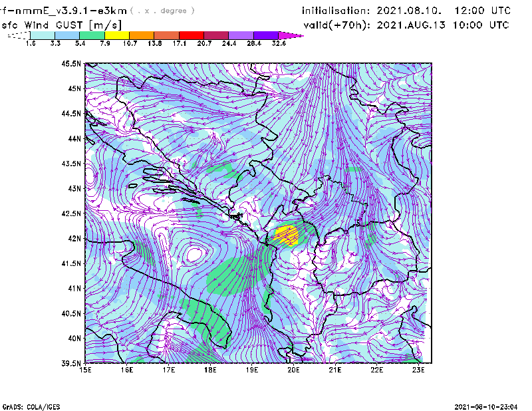Viewport: 532px width, 411px height.
Task: Click the valid date 2021.AUG.13
Action: point(411,25)
